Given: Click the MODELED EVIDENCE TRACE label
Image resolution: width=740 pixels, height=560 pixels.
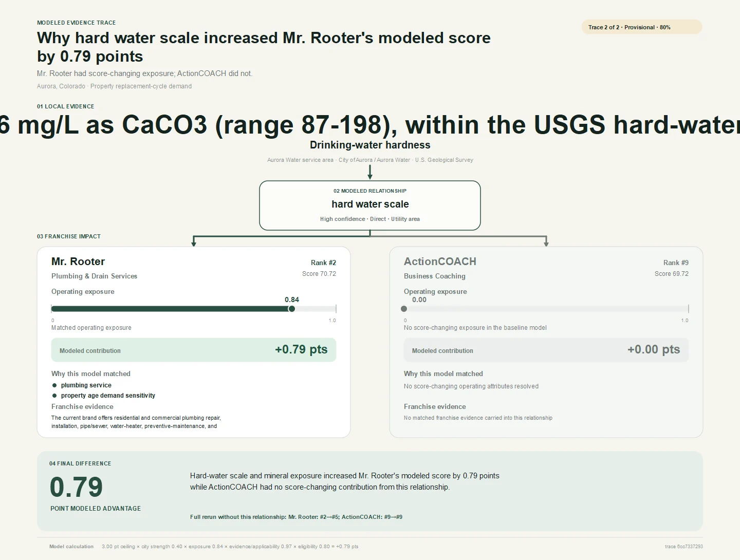Looking at the screenshot, I should 76,23.
